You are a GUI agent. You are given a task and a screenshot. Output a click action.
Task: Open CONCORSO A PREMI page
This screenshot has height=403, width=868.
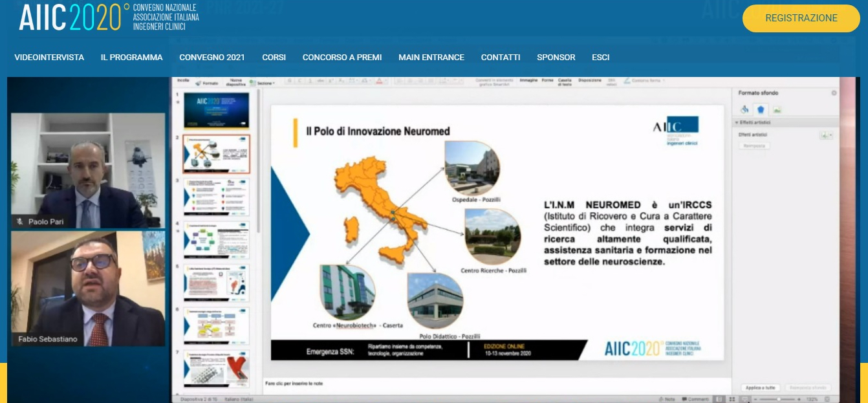click(342, 58)
